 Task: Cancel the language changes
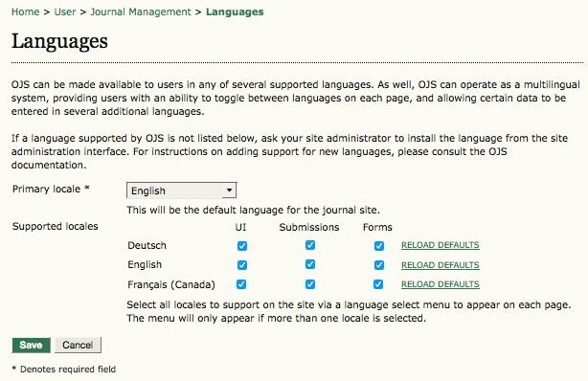[78, 345]
